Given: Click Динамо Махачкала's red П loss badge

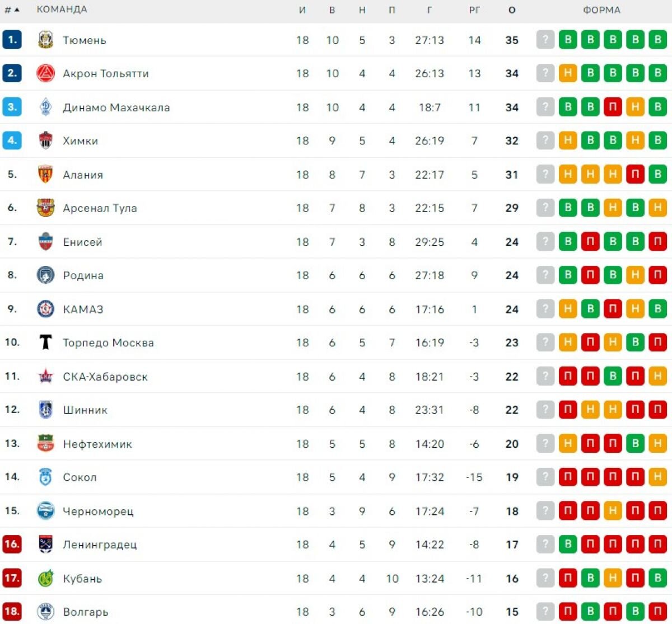Looking at the screenshot, I should pos(613,107).
